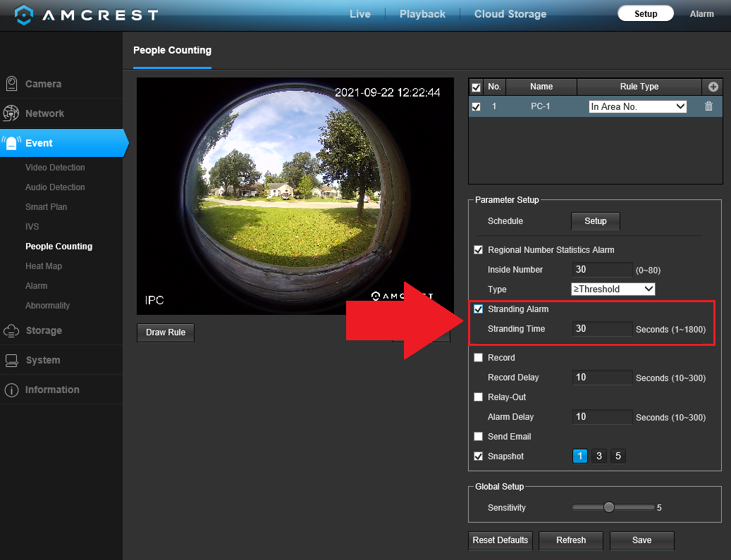Focus the Inside Number input field
The image size is (731, 560).
click(602, 270)
